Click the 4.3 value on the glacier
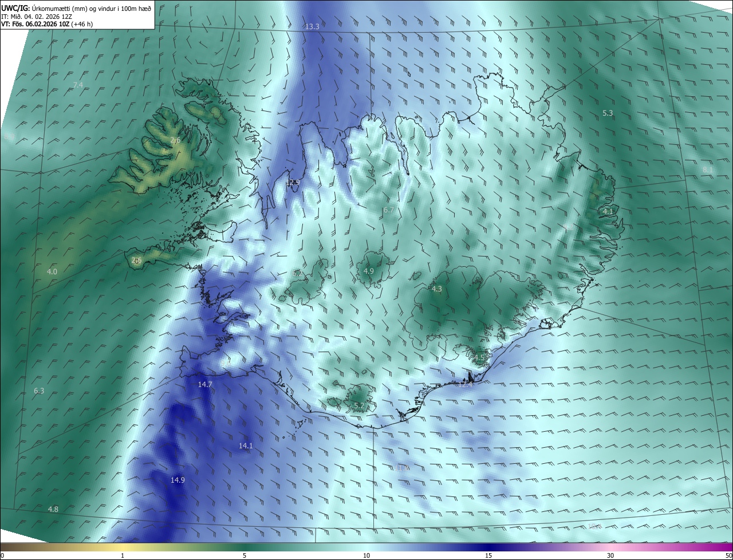 [x=437, y=289]
